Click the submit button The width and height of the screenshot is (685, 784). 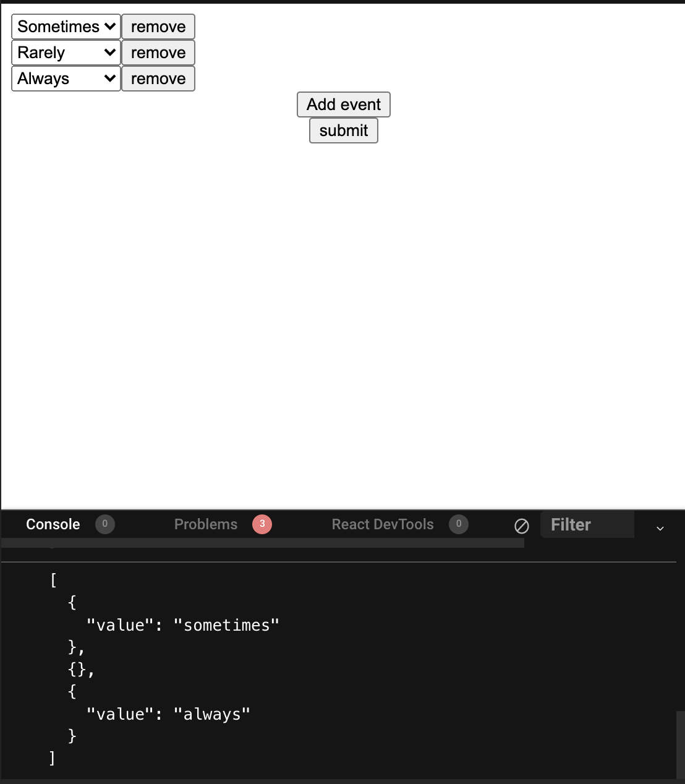pos(343,130)
